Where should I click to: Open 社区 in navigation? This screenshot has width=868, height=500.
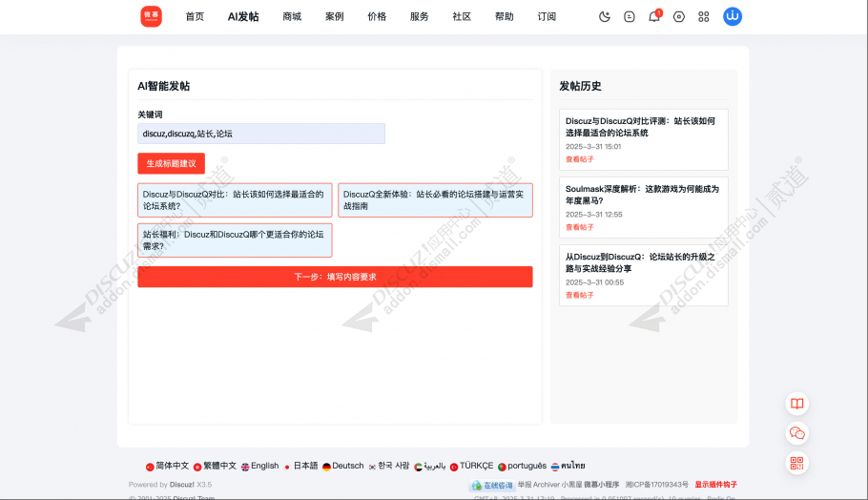point(462,16)
